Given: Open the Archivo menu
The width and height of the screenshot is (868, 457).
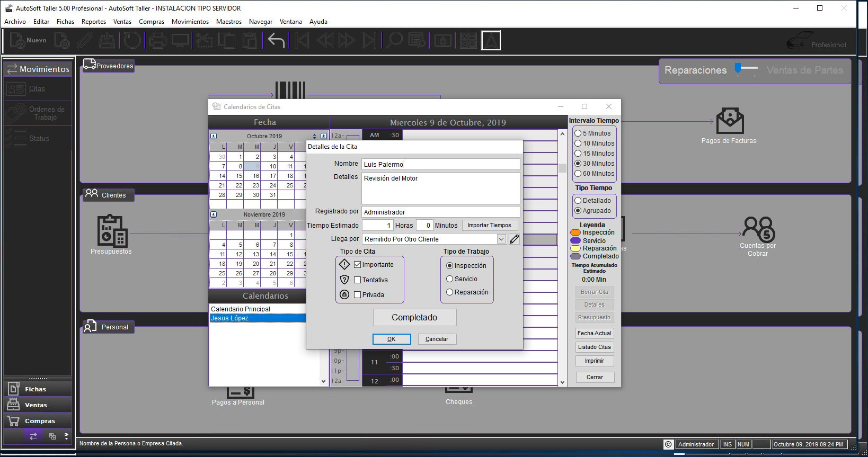Looking at the screenshot, I should coord(15,22).
